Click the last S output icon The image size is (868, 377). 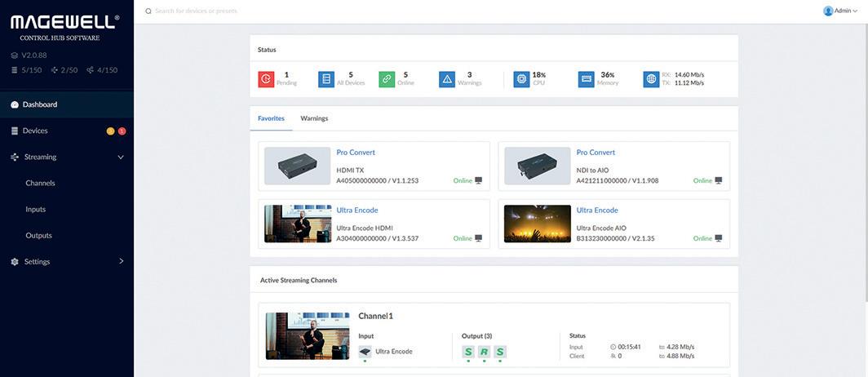pos(500,352)
